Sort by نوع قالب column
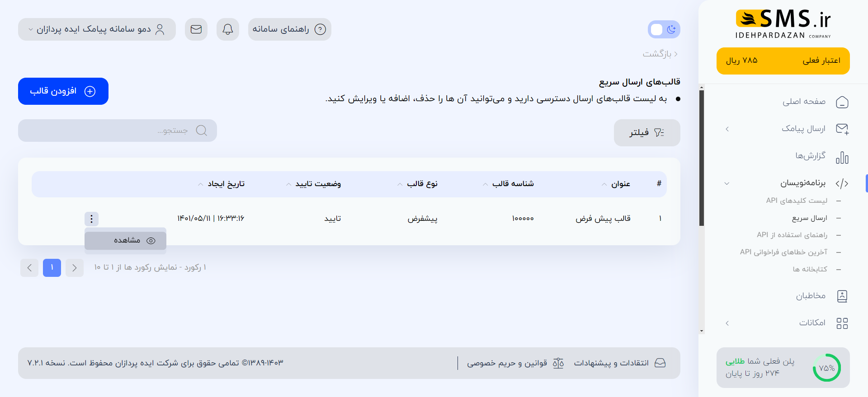This screenshot has width=868, height=397. tap(417, 184)
